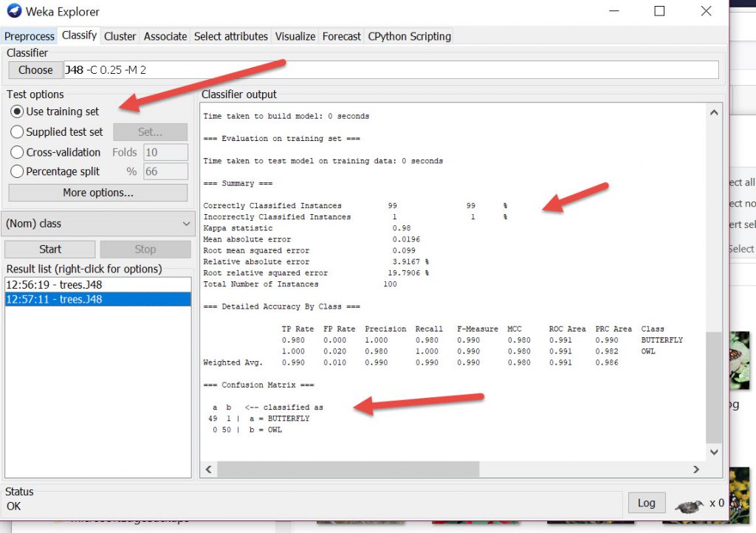Viewport: 756px width, 533px height.
Task: Select the Percentage split radio button
Action: coord(18,171)
